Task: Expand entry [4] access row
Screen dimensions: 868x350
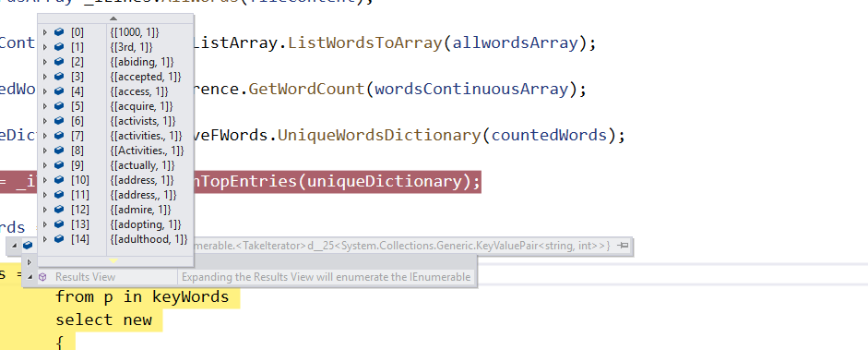Action: (45, 91)
